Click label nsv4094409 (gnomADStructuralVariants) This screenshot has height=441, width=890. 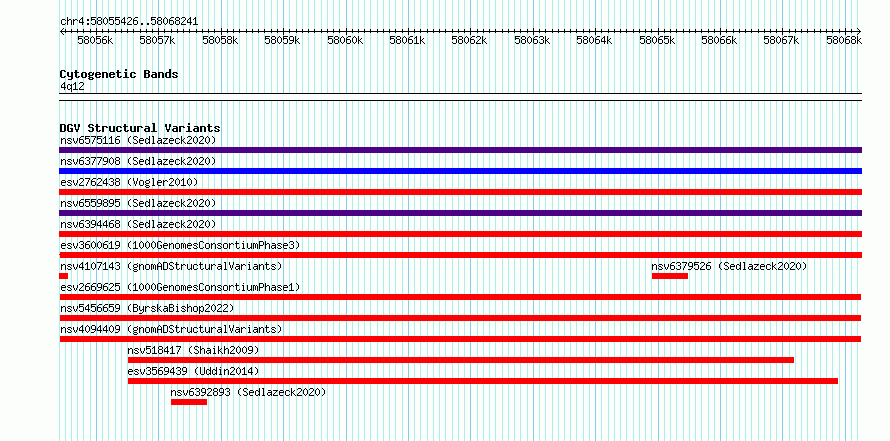pyautogui.click(x=171, y=329)
